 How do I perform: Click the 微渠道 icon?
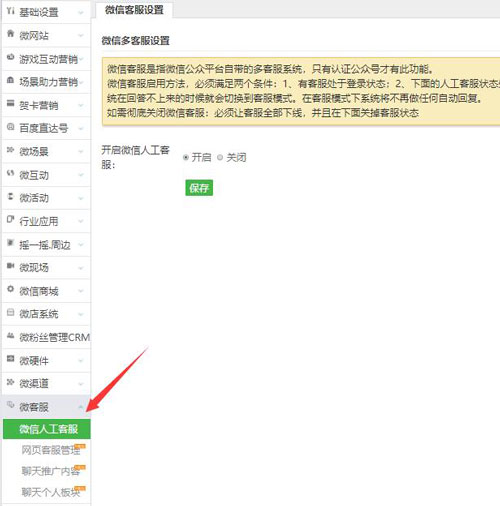point(11,382)
